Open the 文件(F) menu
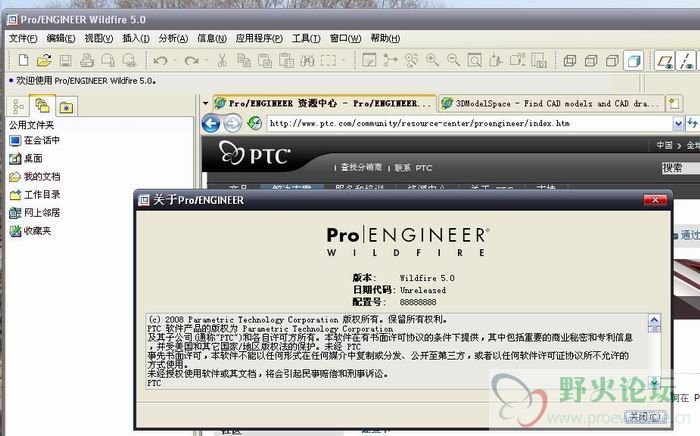 [x=23, y=38]
